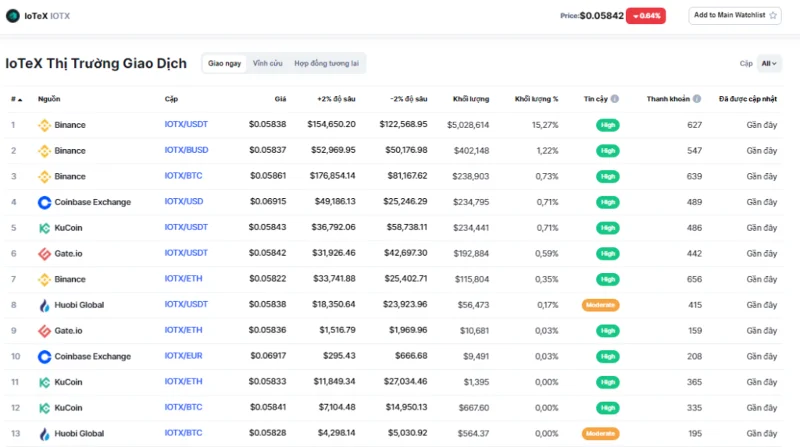
Task: Click the Moderate badge in row 8
Action: click(601, 305)
